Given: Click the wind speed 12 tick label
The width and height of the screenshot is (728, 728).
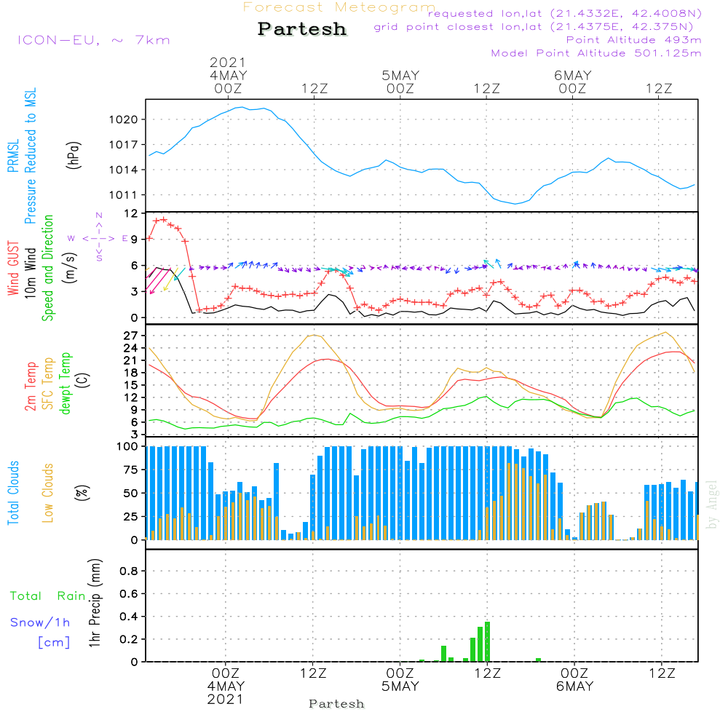Looking at the screenshot, I should [131, 213].
